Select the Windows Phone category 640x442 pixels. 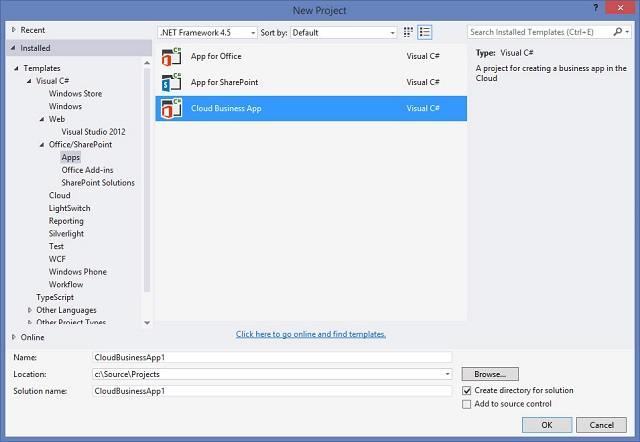[78, 272]
